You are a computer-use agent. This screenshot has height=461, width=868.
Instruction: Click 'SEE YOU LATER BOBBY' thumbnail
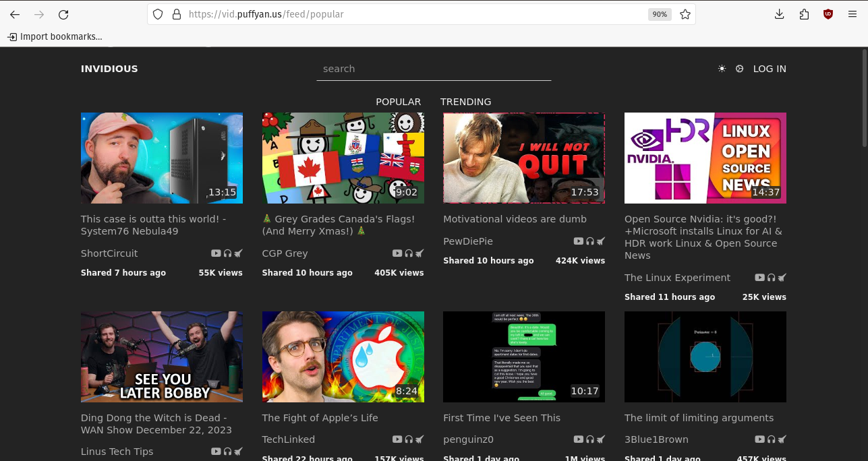[162, 357]
